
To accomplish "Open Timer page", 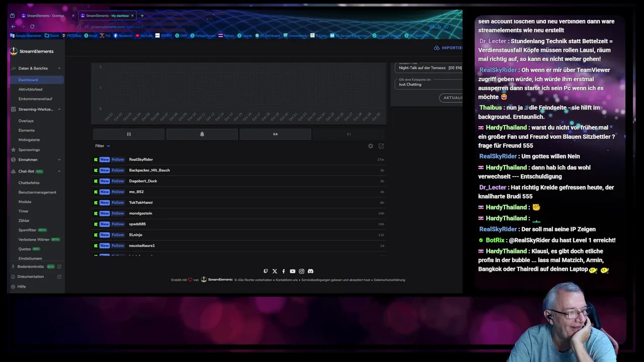I will point(23,212).
